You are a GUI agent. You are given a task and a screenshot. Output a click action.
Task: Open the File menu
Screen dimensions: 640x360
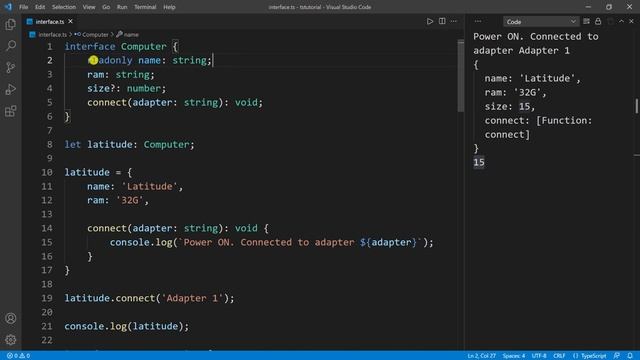(x=24, y=7)
